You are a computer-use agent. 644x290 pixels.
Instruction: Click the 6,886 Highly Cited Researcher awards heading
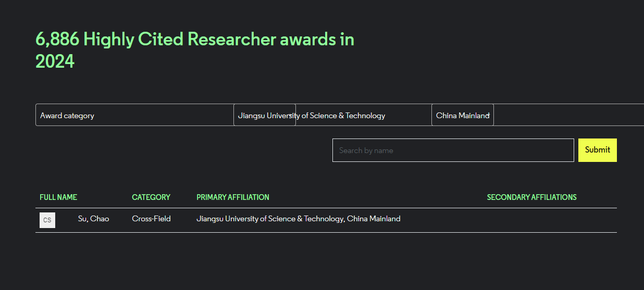(x=195, y=40)
